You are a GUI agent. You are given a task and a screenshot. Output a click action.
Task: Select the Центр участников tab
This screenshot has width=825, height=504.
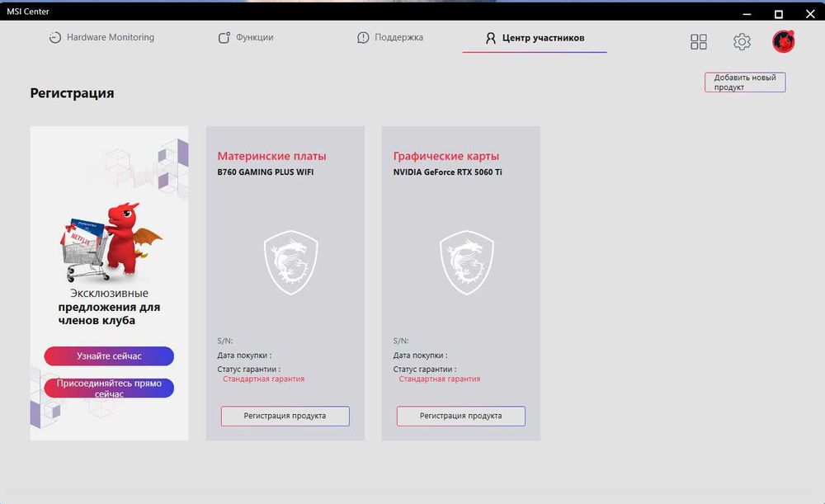535,38
